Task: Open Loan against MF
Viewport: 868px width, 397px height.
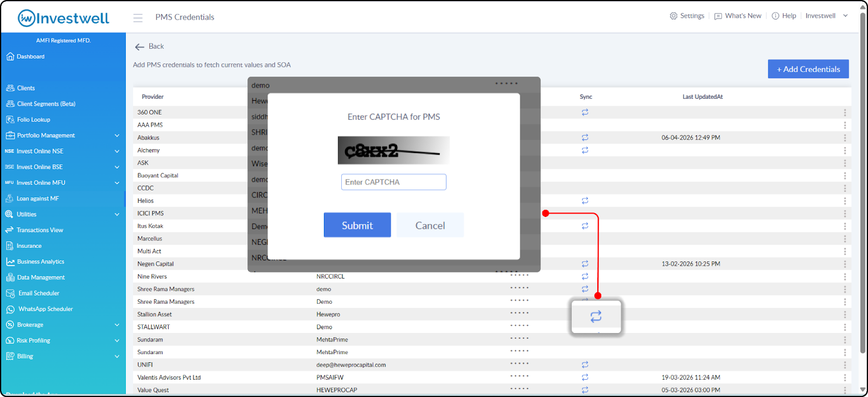Action: [33, 198]
